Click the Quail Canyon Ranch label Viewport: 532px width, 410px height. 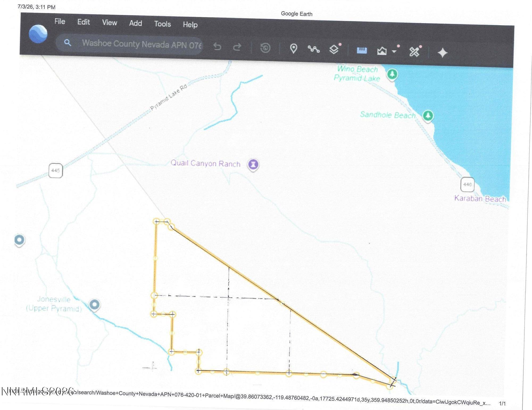tap(205, 163)
